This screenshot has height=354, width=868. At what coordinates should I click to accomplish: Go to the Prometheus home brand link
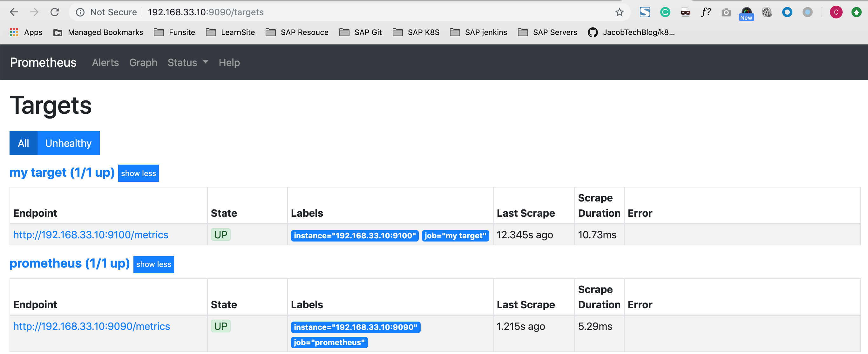(x=44, y=63)
